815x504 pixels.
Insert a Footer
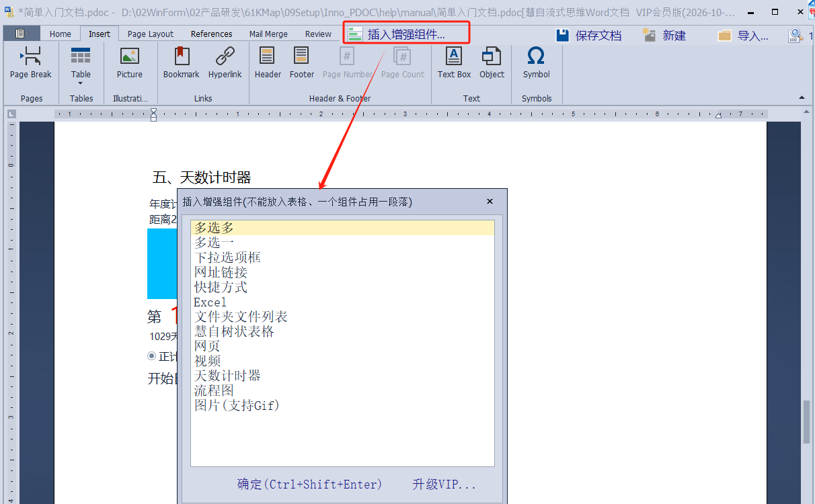pyautogui.click(x=302, y=57)
